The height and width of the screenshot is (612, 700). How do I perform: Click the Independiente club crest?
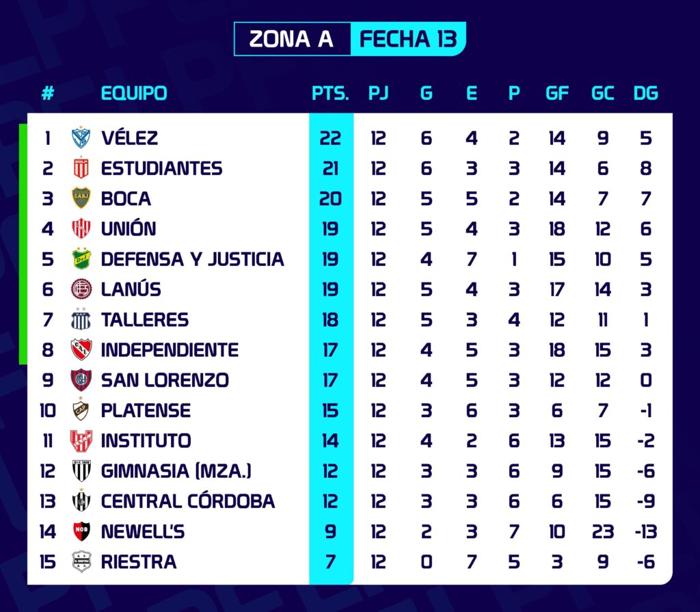(81, 349)
